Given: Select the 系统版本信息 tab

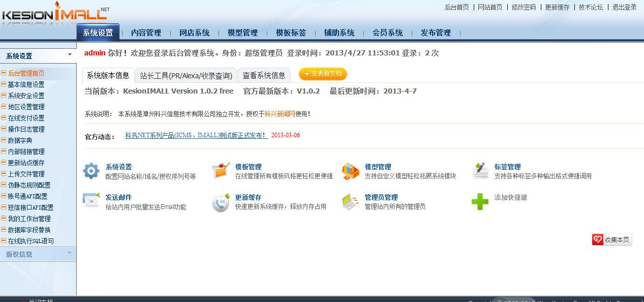Looking at the screenshot, I should tap(108, 75).
